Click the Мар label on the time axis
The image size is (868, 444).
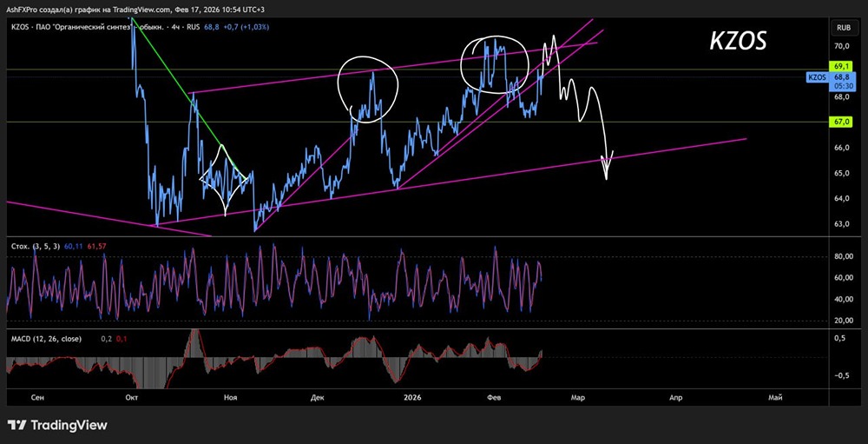(x=578, y=397)
